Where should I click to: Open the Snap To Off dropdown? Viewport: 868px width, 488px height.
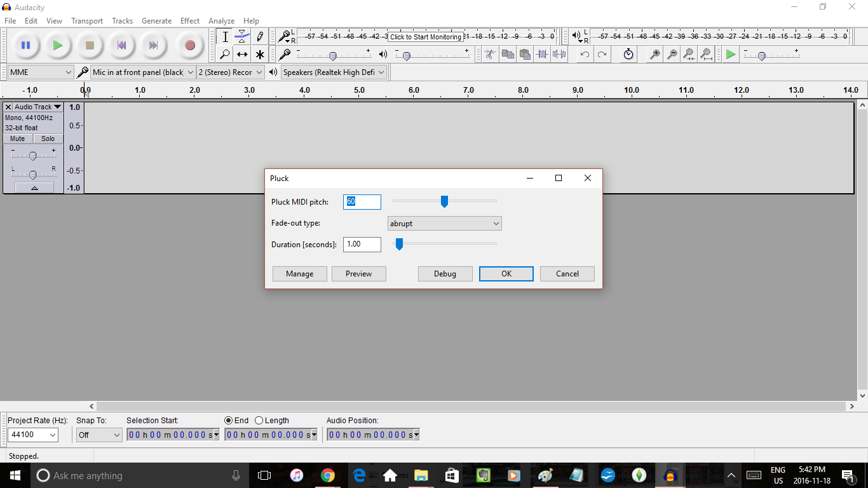(99, 435)
